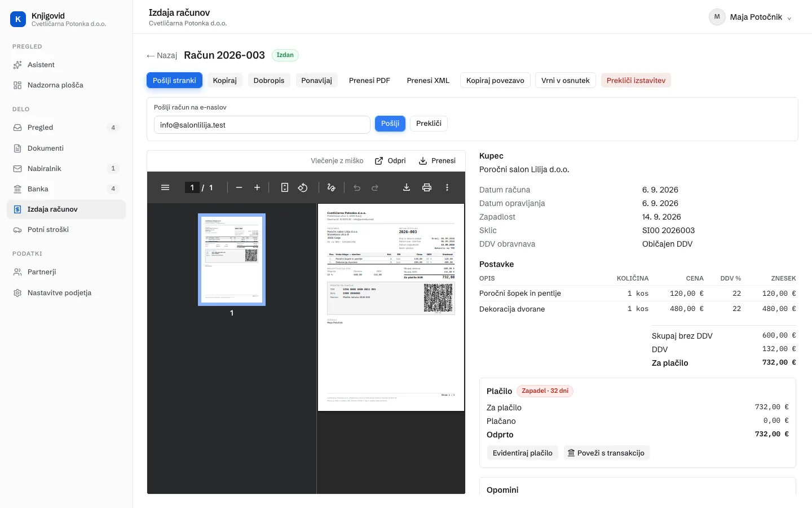Open Pregled in sidebar
This screenshot has width=812, height=508.
click(67, 128)
